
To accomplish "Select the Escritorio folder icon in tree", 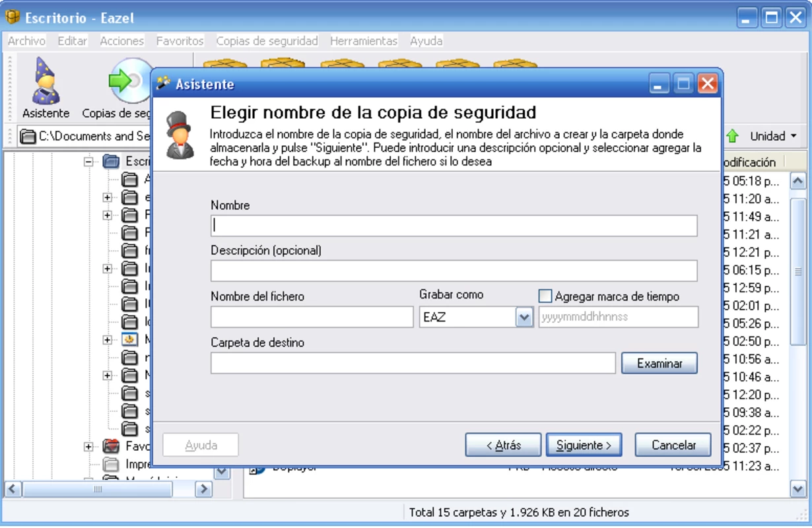I will (x=112, y=161).
